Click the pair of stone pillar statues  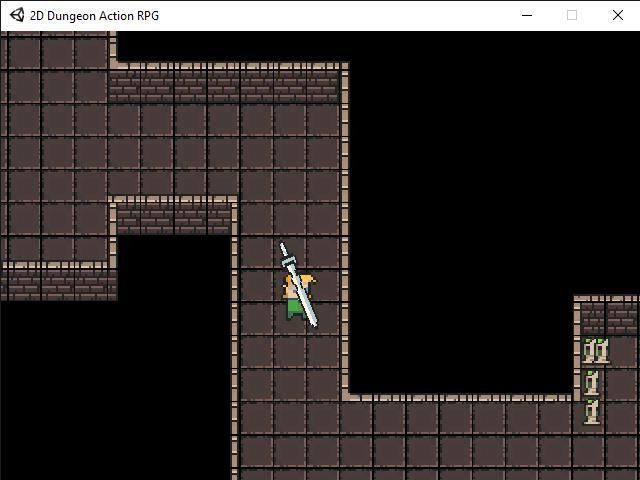tap(596, 351)
